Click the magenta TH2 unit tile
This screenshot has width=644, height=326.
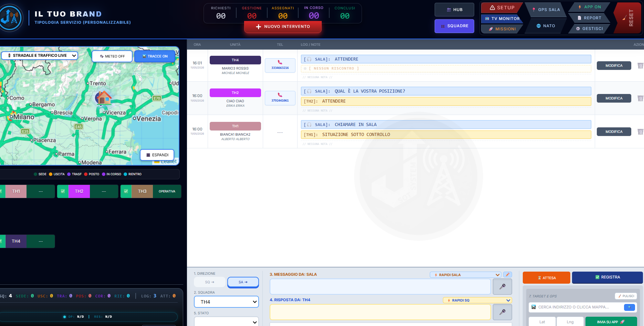(79, 191)
